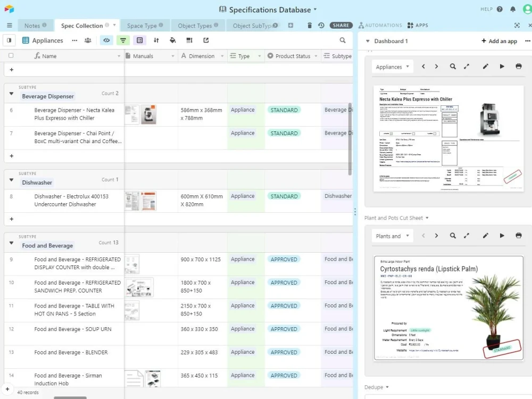
Task: Open the row height icon
Action: pos(189,40)
